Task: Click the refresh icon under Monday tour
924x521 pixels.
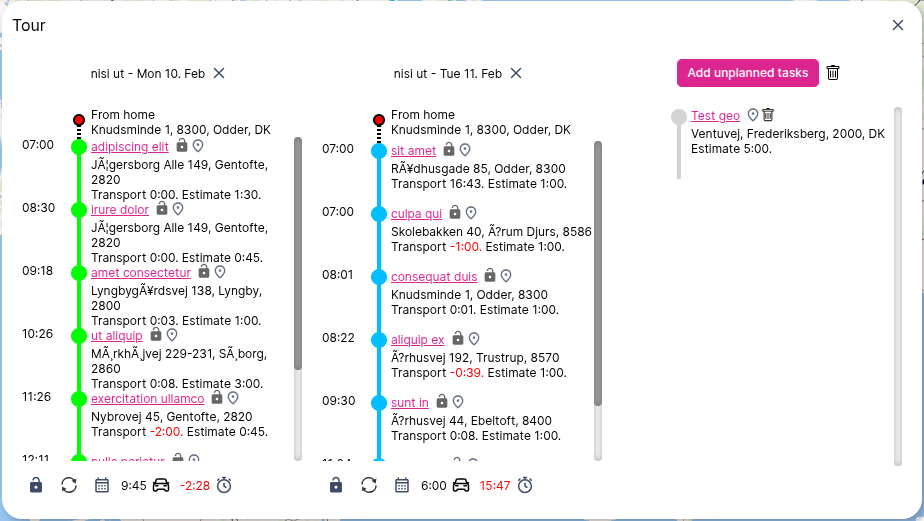Action: point(69,485)
